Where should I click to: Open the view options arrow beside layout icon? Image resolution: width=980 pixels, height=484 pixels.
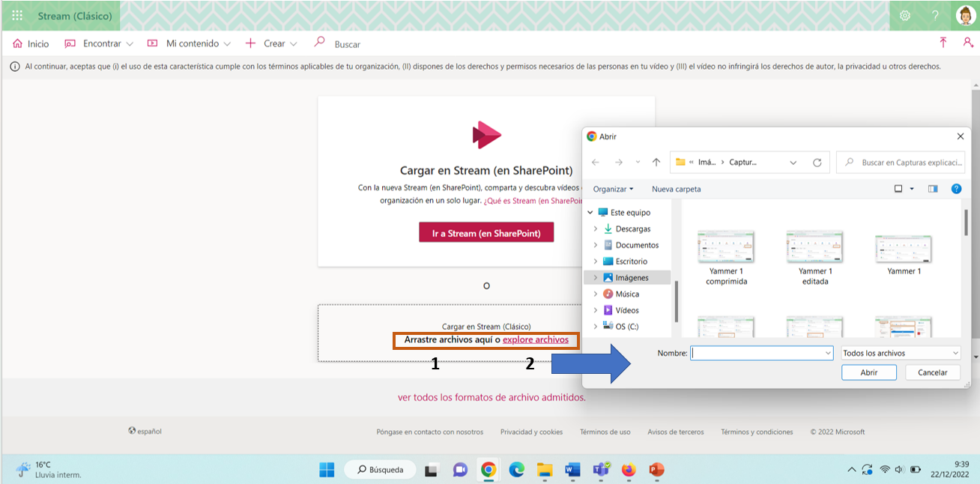[912, 189]
